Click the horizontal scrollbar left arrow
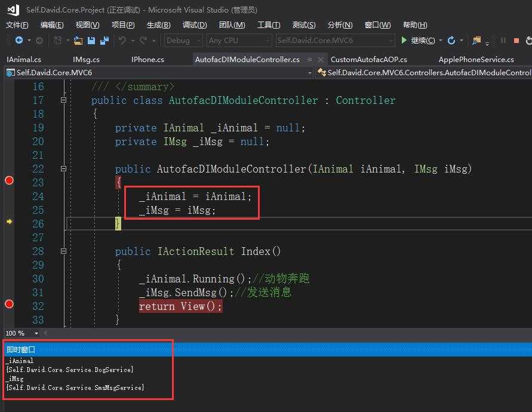Viewport: 532px width, 412px height. [x=45, y=333]
